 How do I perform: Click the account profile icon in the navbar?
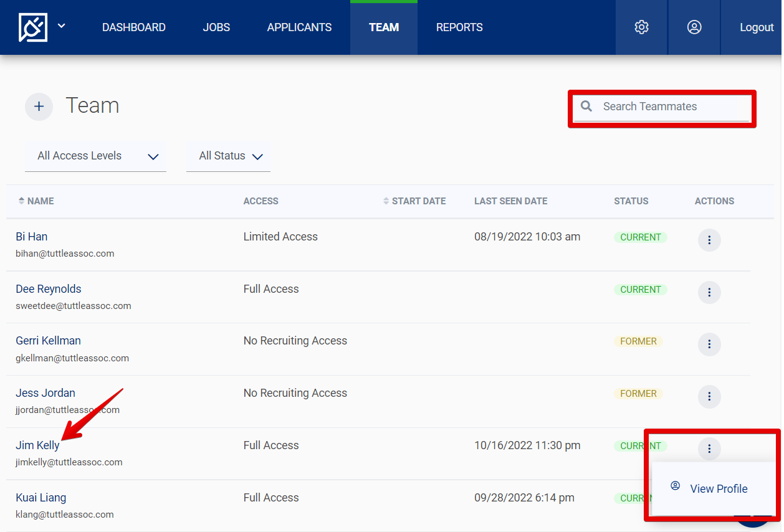(694, 27)
